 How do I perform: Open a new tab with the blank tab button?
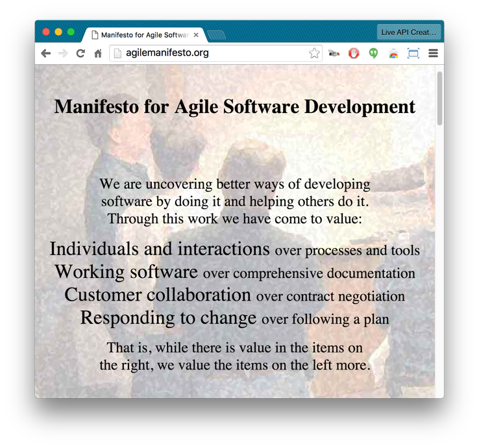coord(216,35)
